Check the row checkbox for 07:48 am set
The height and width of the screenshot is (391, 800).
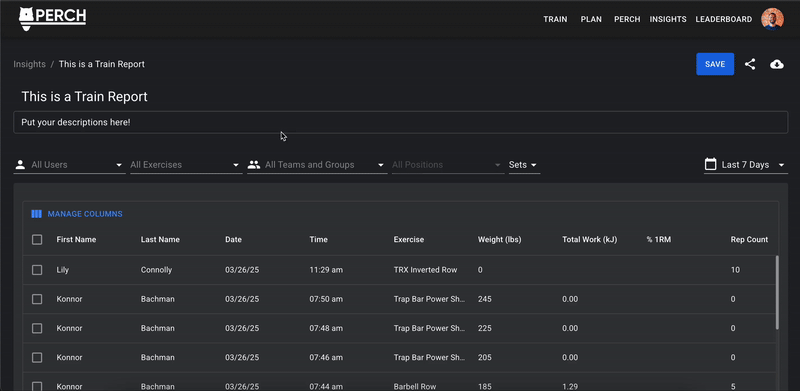coord(37,328)
